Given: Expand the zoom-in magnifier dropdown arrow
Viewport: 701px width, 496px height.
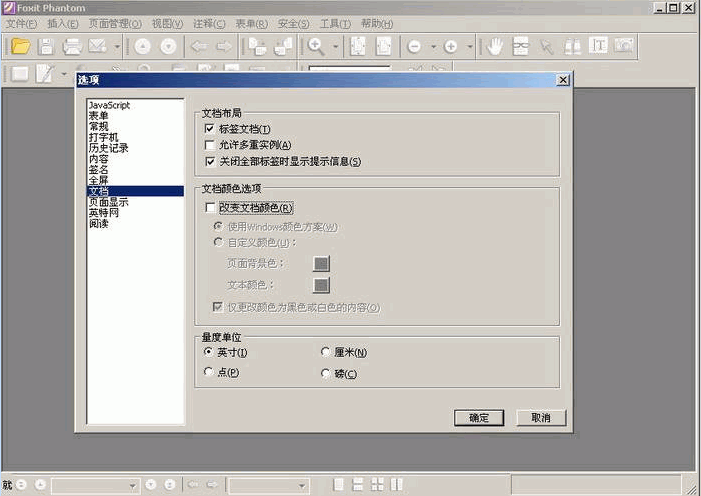Looking at the screenshot, I should coord(336,46).
